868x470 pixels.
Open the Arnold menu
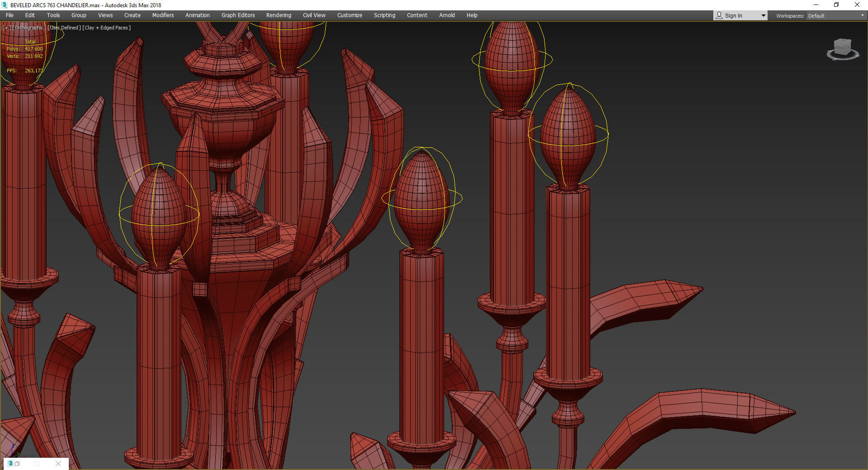[447, 15]
